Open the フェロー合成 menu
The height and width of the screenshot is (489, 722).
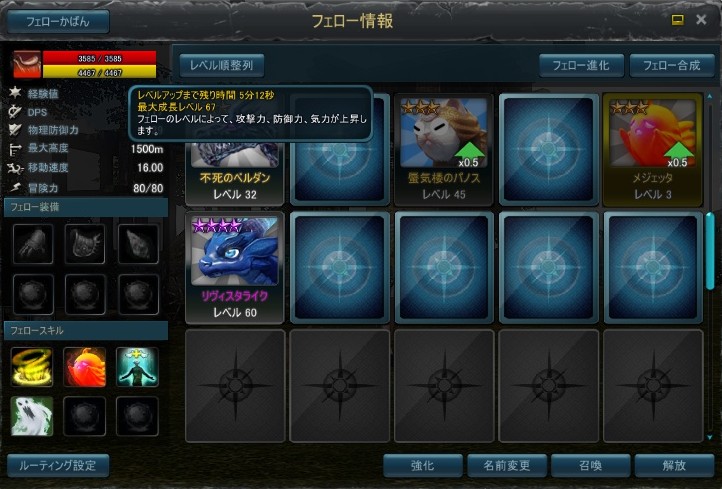tap(672, 65)
